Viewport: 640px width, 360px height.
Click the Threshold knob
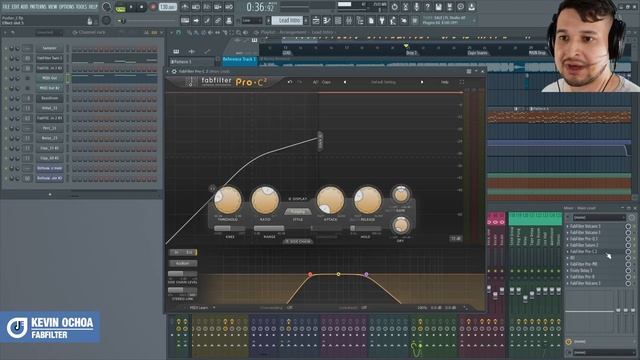pyautogui.click(x=228, y=200)
